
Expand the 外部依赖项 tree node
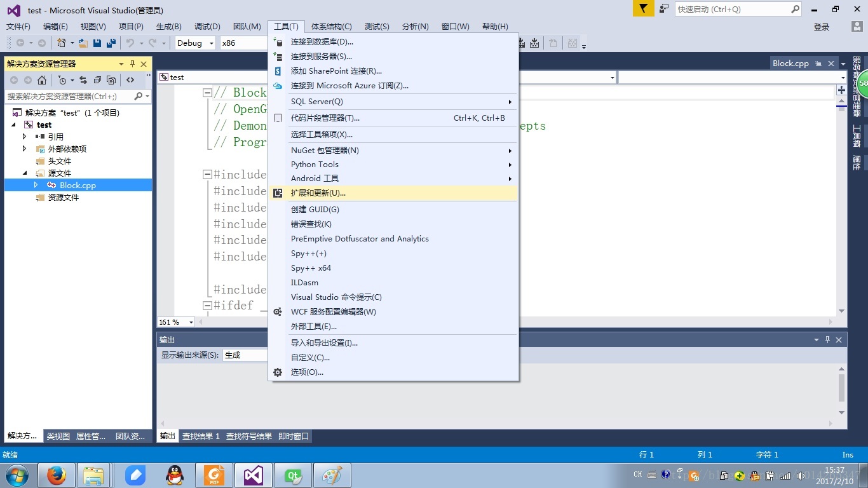tap(25, 149)
